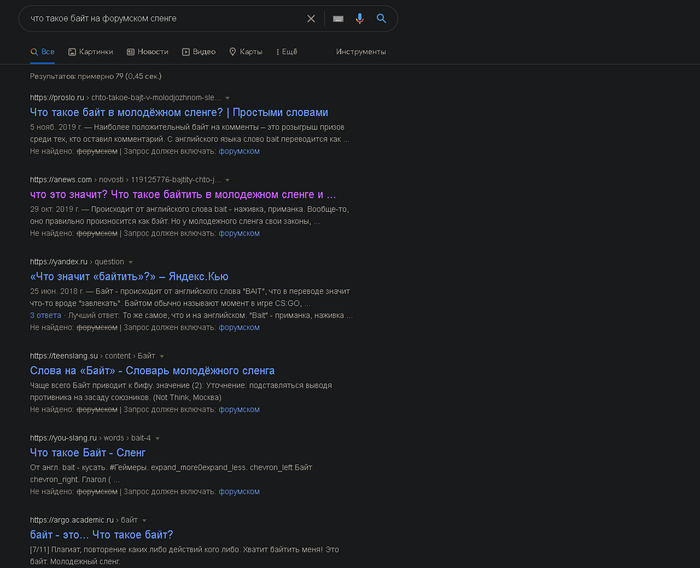Click 'форумском' link under anews.com result
700x568 pixels.
[239, 234]
